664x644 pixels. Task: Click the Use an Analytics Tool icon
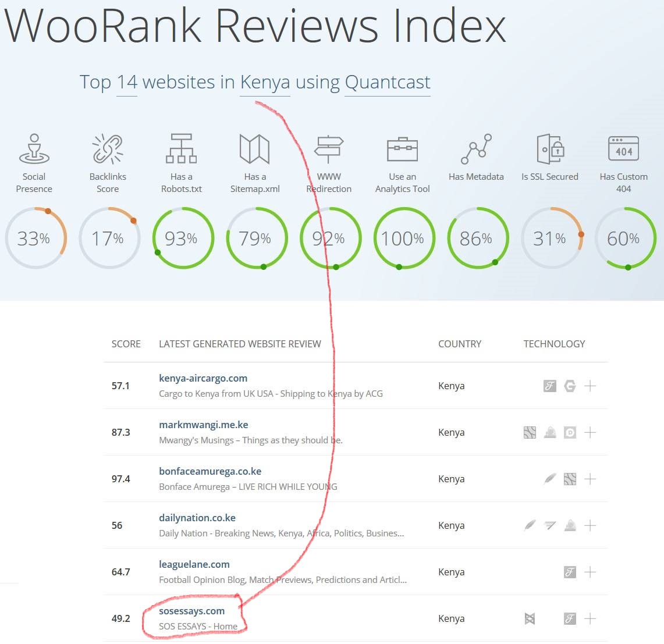click(x=402, y=148)
